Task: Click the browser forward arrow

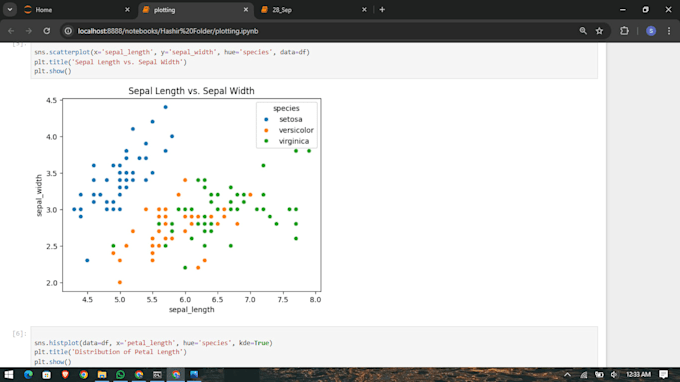Action: (x=29, y=31)
